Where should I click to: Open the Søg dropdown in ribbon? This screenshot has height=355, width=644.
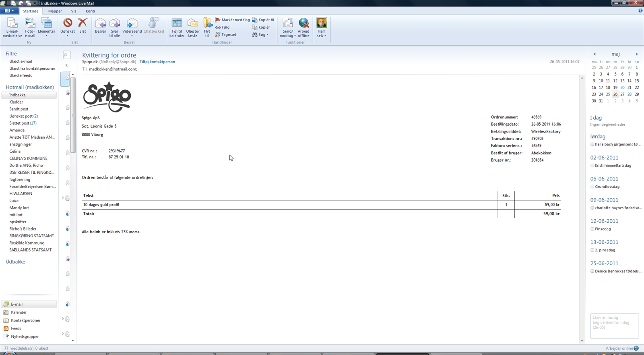pyautogui.click(x=261, y=35)
